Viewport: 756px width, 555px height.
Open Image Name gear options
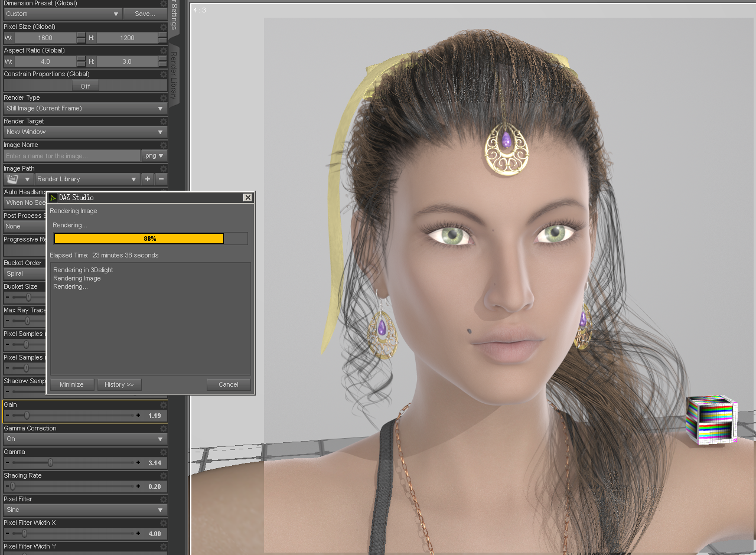pos(164,145)
